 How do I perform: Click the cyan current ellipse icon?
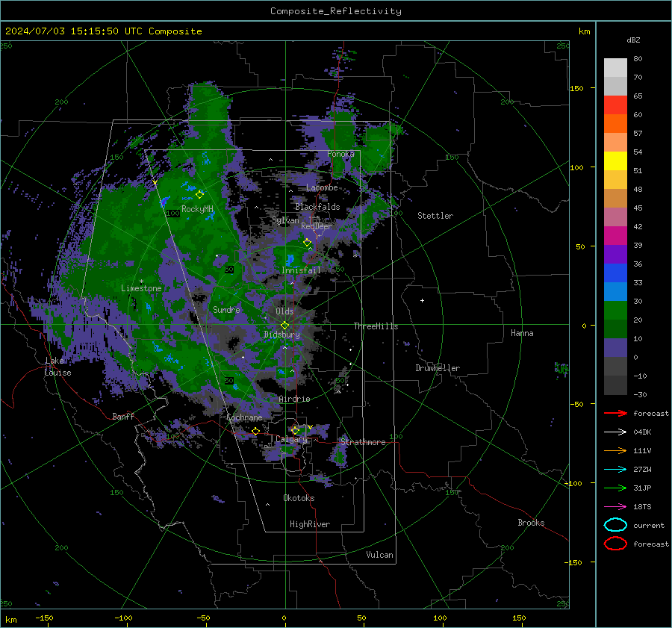[x=615, y=525]
